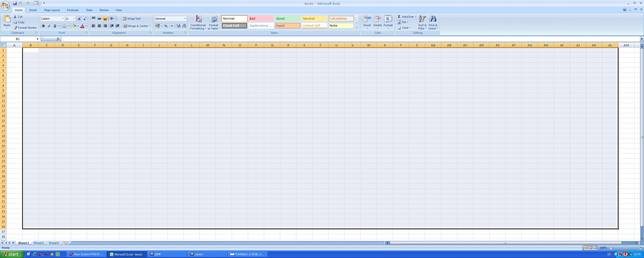Image resolution: width=644 pixels, height=258 pixels.
Task: Click the Windows start button
Action: tap(12, 254)
